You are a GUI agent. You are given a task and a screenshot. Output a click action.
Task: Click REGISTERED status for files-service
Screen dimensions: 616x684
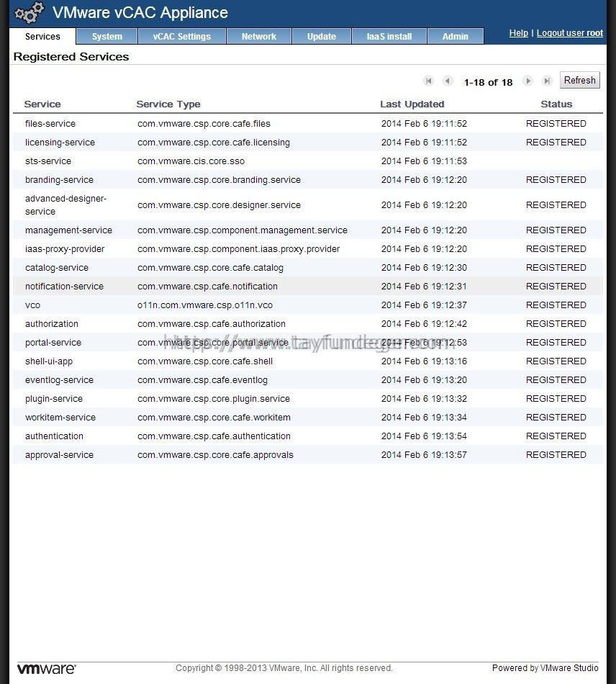click(556, 124)
